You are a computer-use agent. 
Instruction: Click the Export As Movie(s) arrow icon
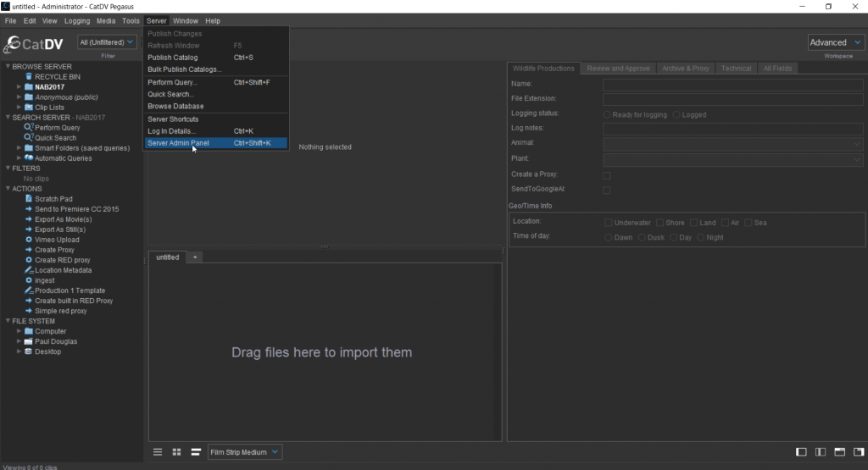coord(29,219)
